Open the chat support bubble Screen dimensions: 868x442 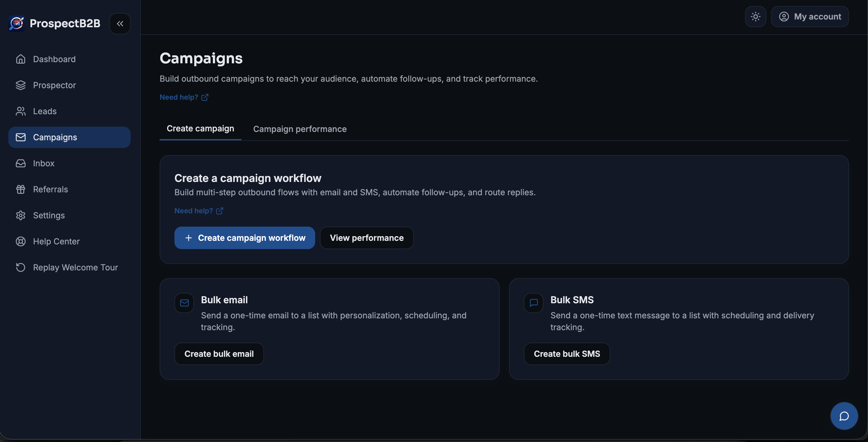click(x=843, y=416)
